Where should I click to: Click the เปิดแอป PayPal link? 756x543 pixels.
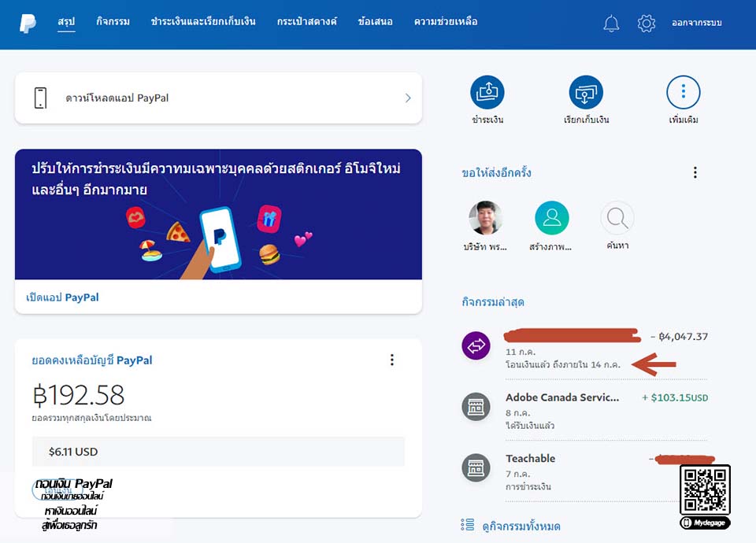click(62, 297)
